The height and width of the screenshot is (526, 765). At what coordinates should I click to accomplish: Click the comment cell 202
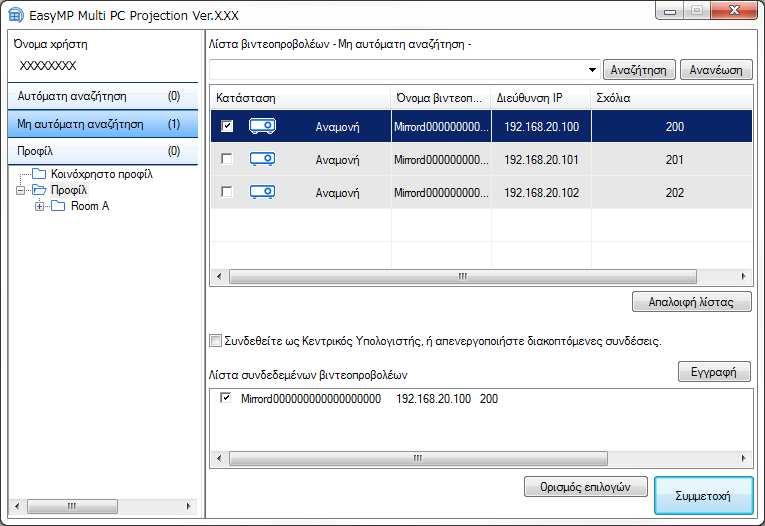[x=674, y=192]
